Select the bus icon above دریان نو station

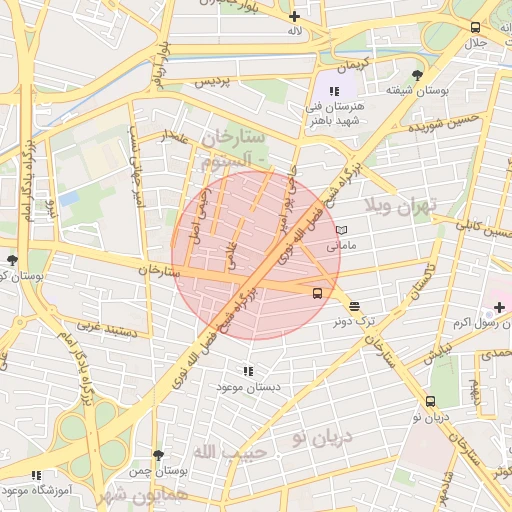[x=430, y=401]
